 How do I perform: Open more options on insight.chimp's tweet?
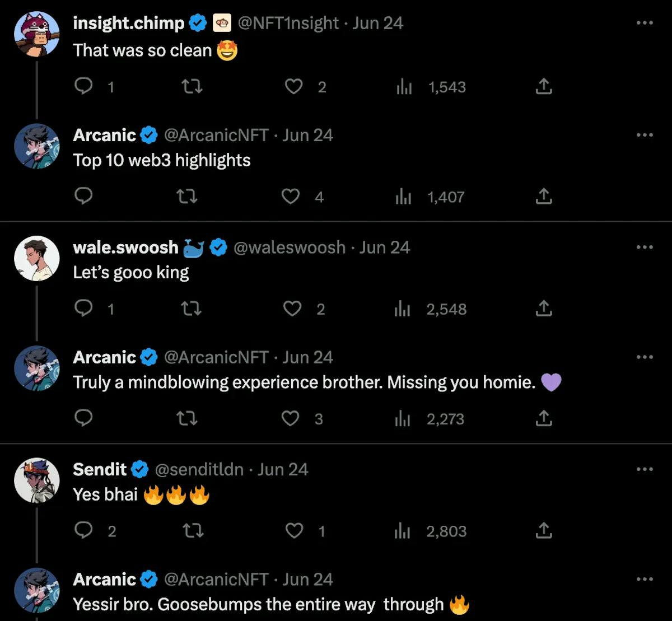pos(645,23)
